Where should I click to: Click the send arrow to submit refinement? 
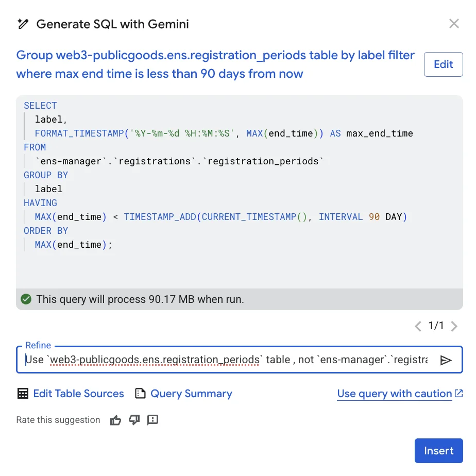pyautogui.click(x=446, y=360)
